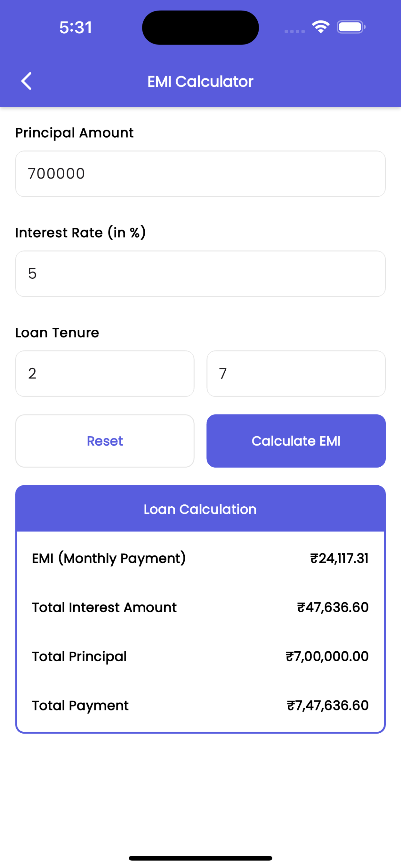401x868 pixels.
Task: Select the Total Payment value ₹7,47,636.60
Action: pos(328,705)
